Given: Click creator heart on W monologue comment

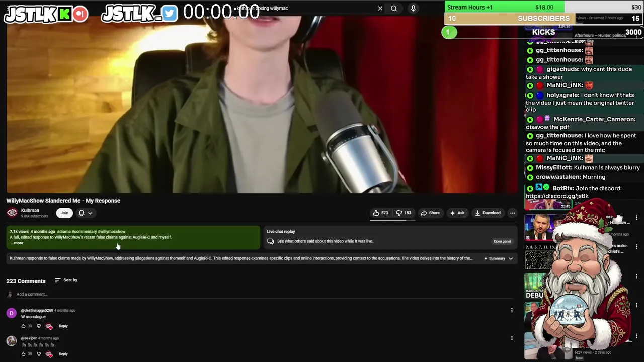Looking at the screenshot, I should [x=49, y=326].
